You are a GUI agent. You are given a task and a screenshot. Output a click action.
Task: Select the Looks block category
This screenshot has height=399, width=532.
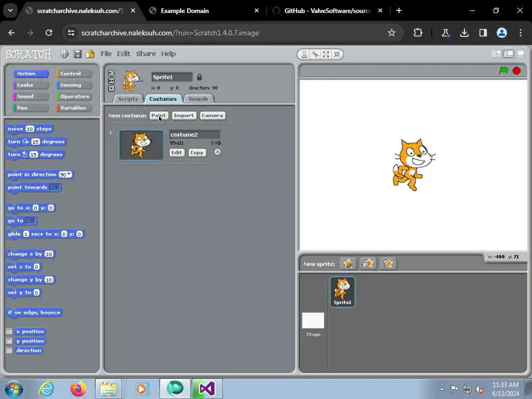point(31,85)
